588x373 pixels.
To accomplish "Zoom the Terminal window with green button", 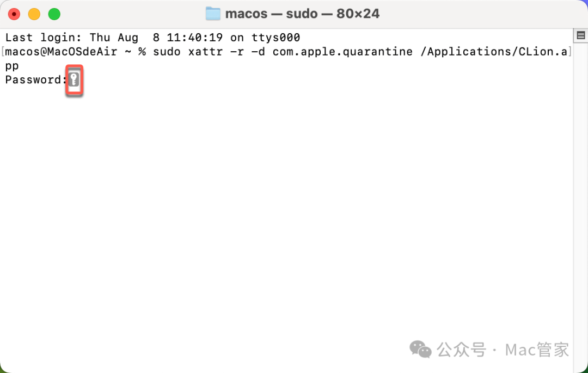I will pos(54,14).
